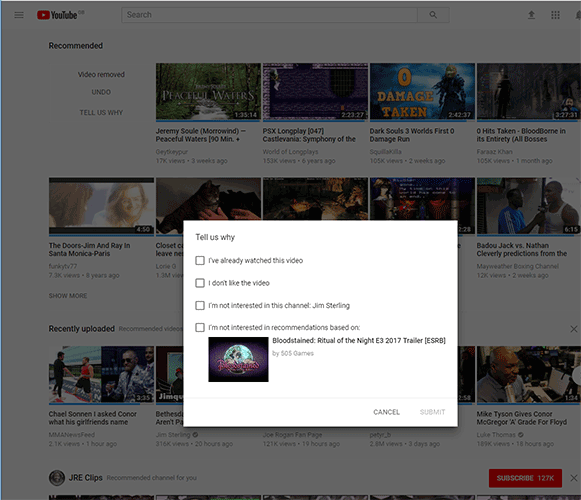Subscribe to JRE Clips channel
The width and height of the screenshot is (581, 500).
coord(525,478)
